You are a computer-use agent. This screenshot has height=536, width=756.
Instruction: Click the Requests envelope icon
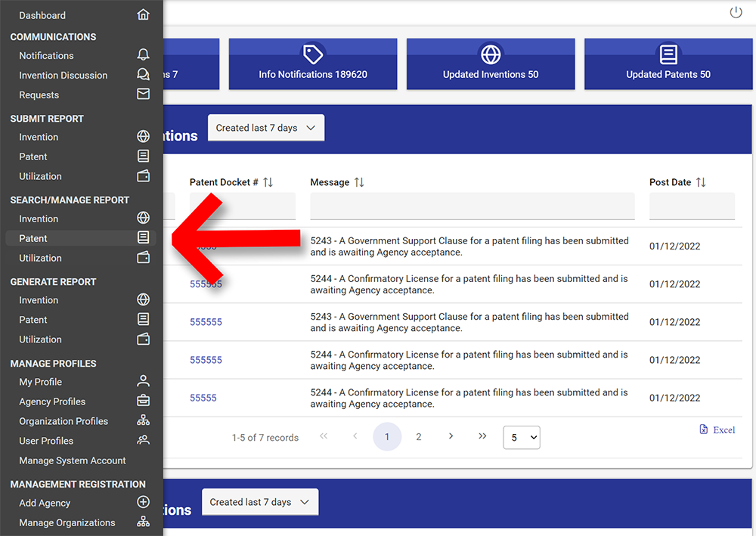click(143, 94)
